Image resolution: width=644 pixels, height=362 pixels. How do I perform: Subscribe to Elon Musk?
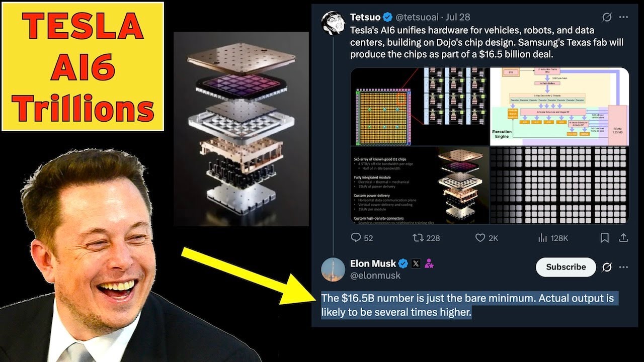(x=566, y=267)
